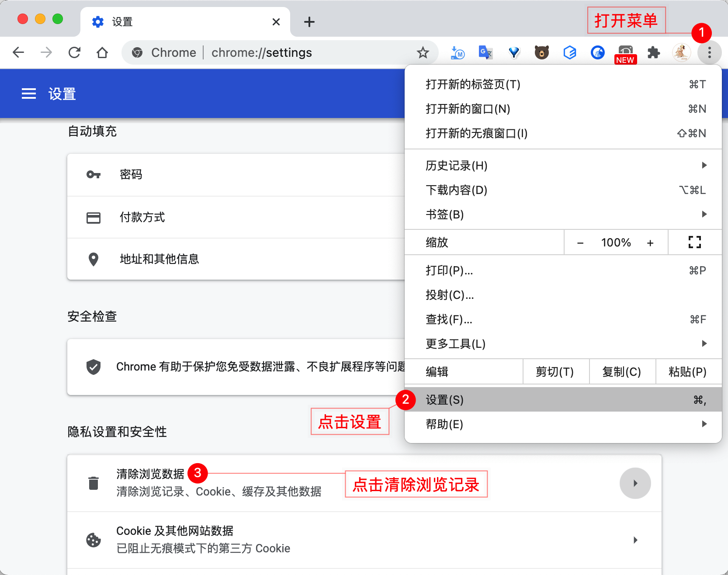Open the blue globe extension icon
Image resolution: width=728 pixels, height=575 pixels.
(598, 52)
